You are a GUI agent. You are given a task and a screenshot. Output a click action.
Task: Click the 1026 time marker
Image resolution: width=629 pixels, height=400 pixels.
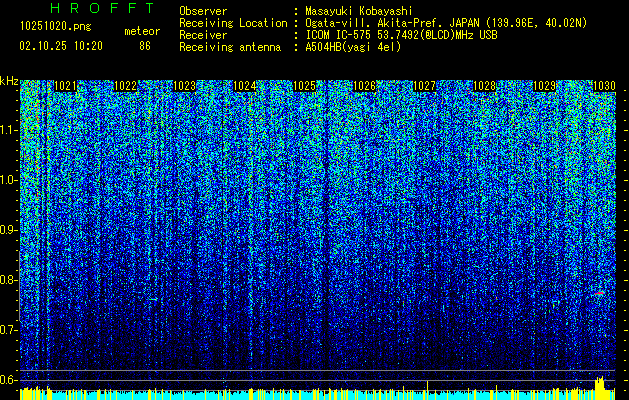point(364,86)
